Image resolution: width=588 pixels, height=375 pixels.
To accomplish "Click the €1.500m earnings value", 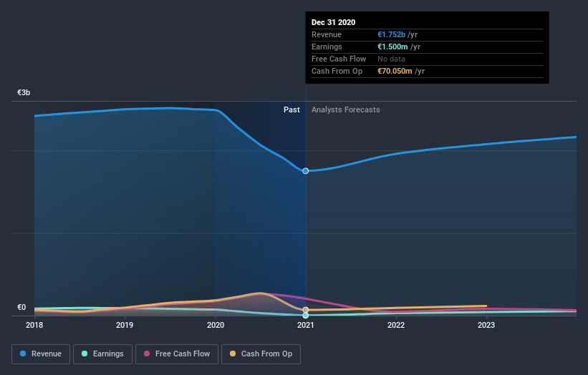I will tap(392, 47).
